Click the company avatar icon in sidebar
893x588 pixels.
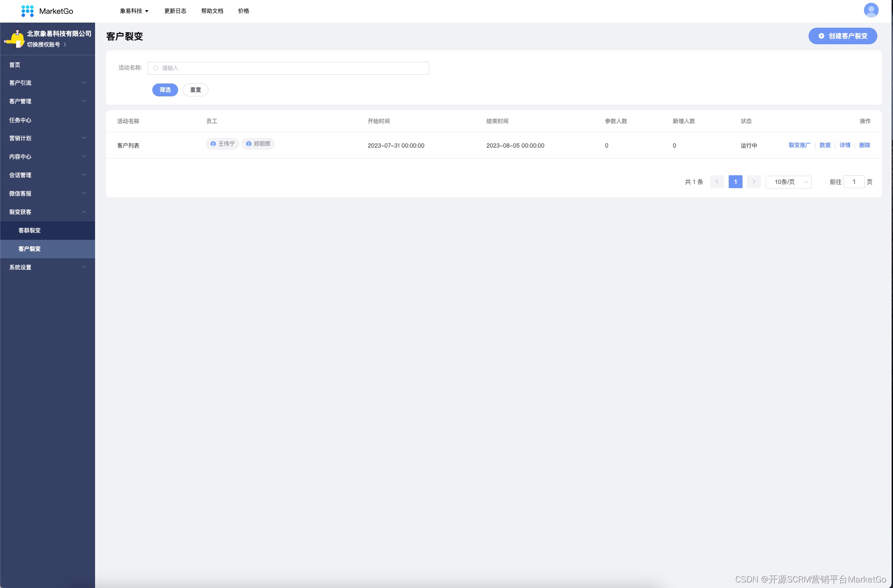tap(15, 39)
